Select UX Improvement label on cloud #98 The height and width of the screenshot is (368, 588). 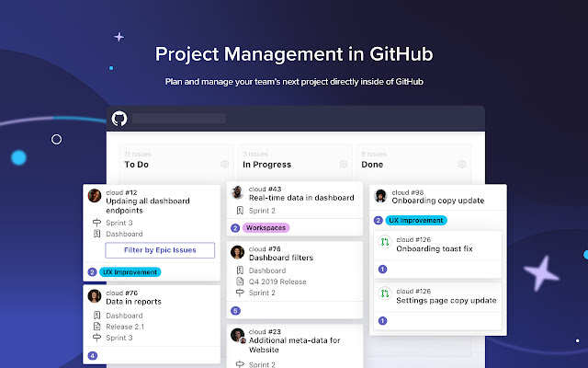pyautogui.click(x=416, y=221)
